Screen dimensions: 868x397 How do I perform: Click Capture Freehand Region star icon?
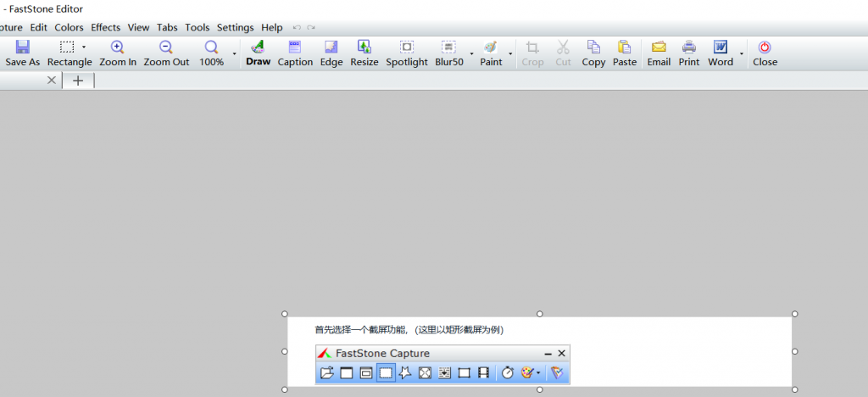point(405,373)
